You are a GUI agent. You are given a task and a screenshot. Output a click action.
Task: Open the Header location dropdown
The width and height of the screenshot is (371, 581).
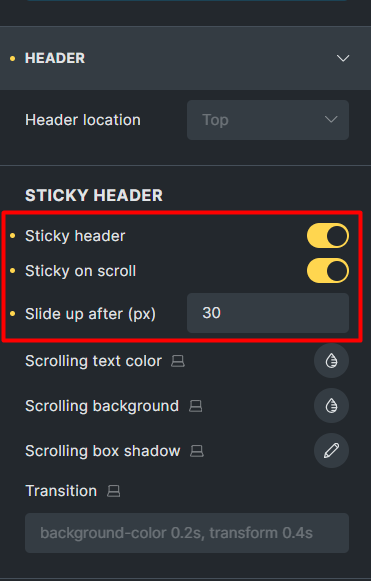click(x=268, y=120)
